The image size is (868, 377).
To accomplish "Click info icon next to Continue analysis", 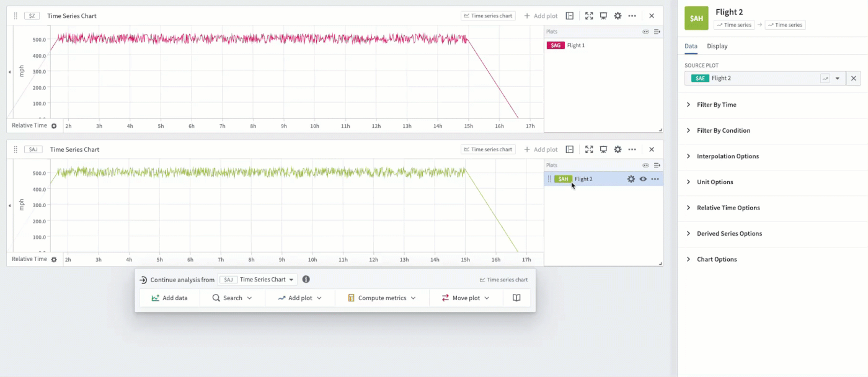I will [x=306, y=280].
